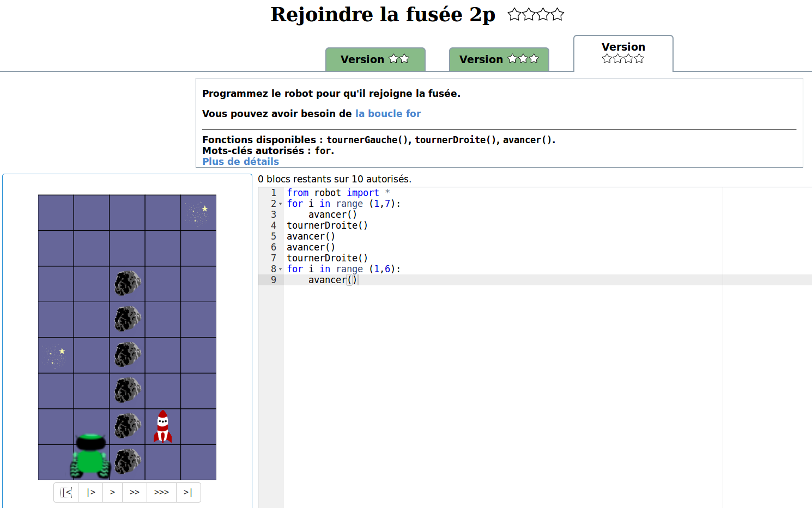Click the green robot on the grid
Screen dimensions: 812x508
(90, 456)
